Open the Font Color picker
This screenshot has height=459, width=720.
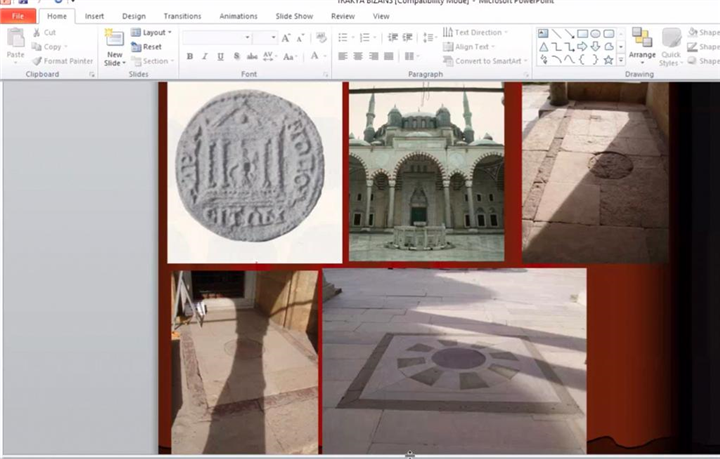pos(318,56)
